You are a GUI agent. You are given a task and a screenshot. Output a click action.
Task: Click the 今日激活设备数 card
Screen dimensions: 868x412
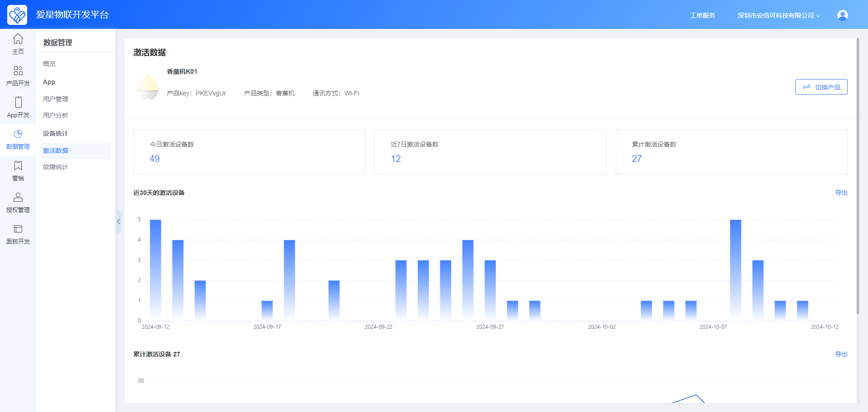coord(249,152)
